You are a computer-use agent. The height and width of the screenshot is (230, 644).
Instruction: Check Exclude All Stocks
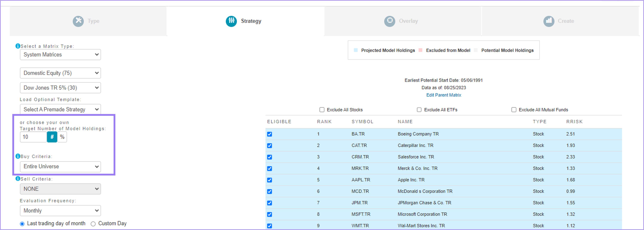click(x=322, y=110)
